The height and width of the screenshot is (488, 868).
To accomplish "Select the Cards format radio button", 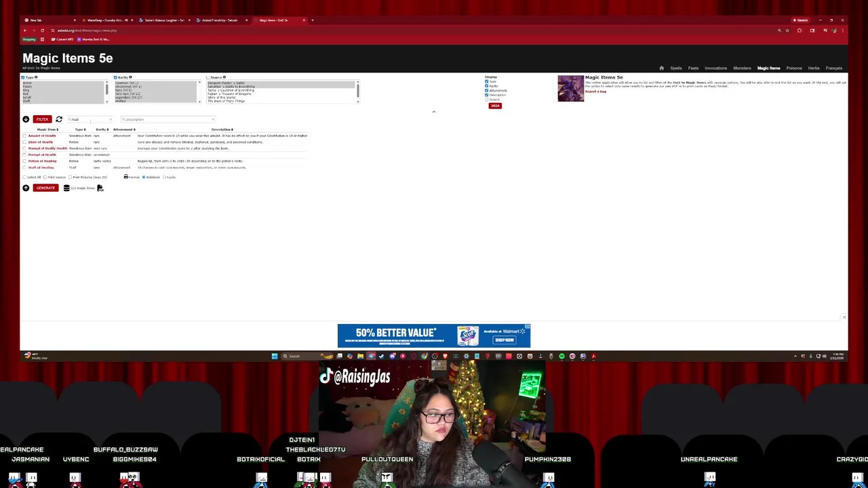I will point(164,177).
